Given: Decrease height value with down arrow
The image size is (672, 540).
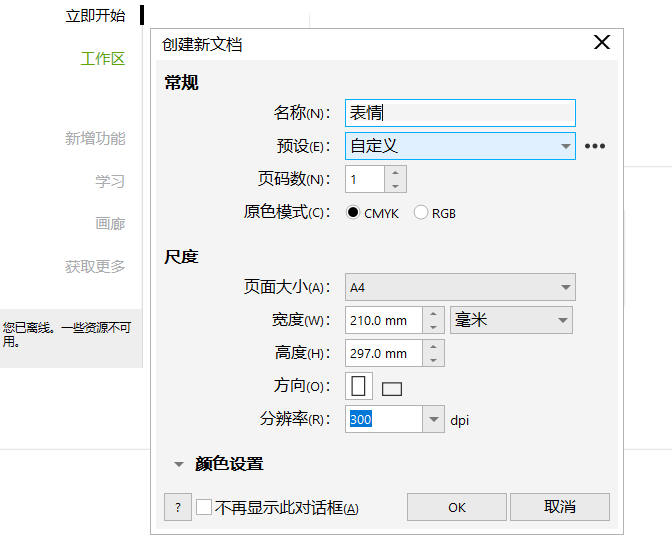Looking at the screenshot, I should (433, 359).
